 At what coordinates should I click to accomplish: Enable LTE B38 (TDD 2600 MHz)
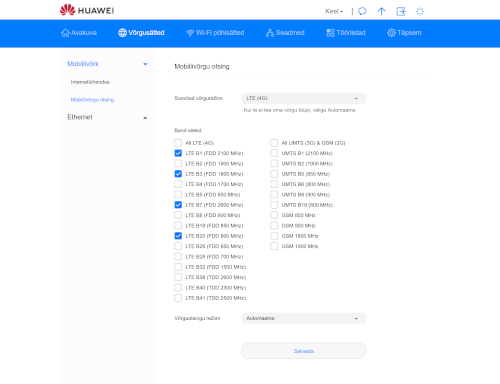tap(178, 277)
